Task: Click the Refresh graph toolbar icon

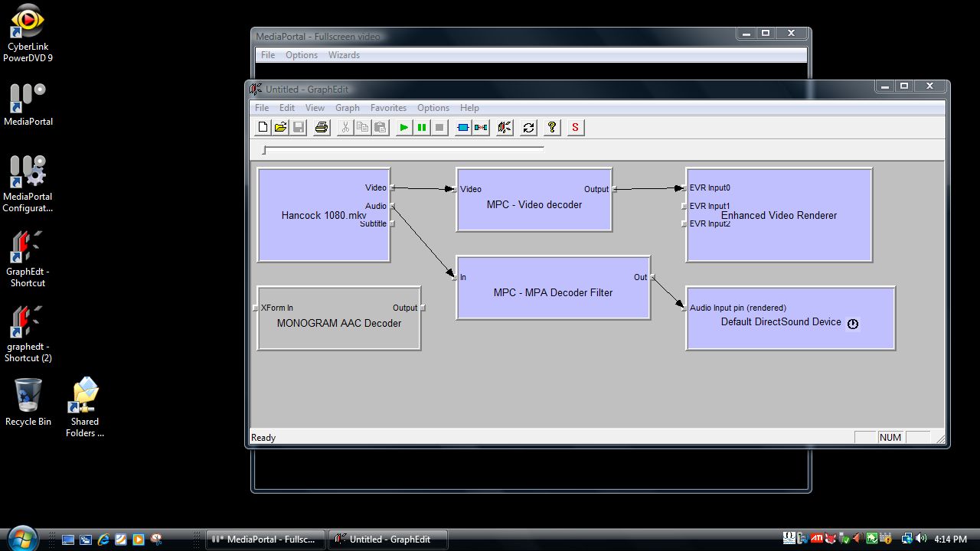Action: [528, 128]
